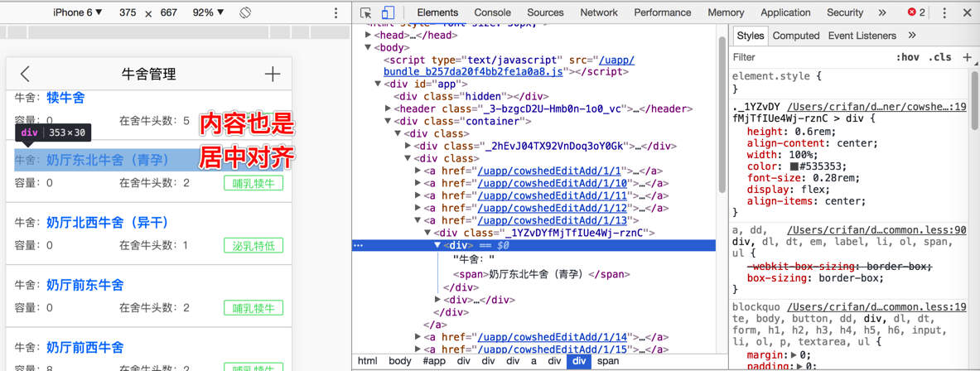The width and height of the screenshot is (980, 371).
Task: Collapse the div class container node
Action: (x=389, y=121)
